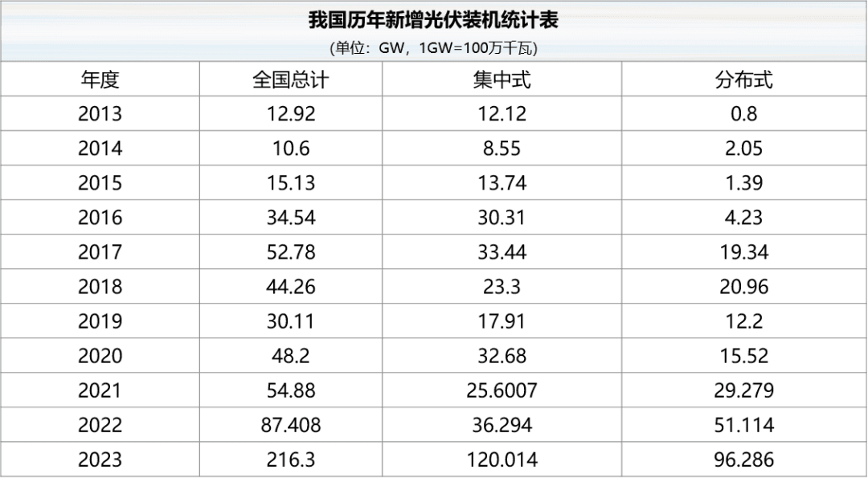
Task: Click the year cell 2023
Action: [100, 460]
